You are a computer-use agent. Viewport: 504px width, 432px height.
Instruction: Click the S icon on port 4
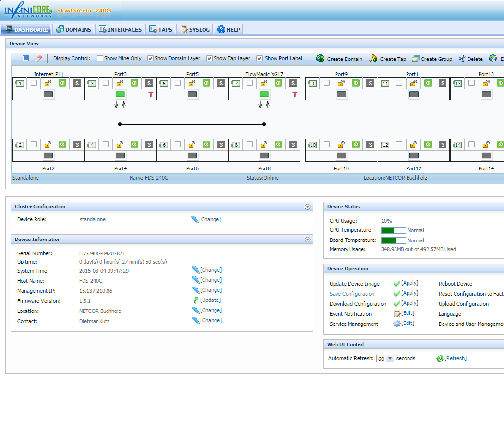pos(149,144)
